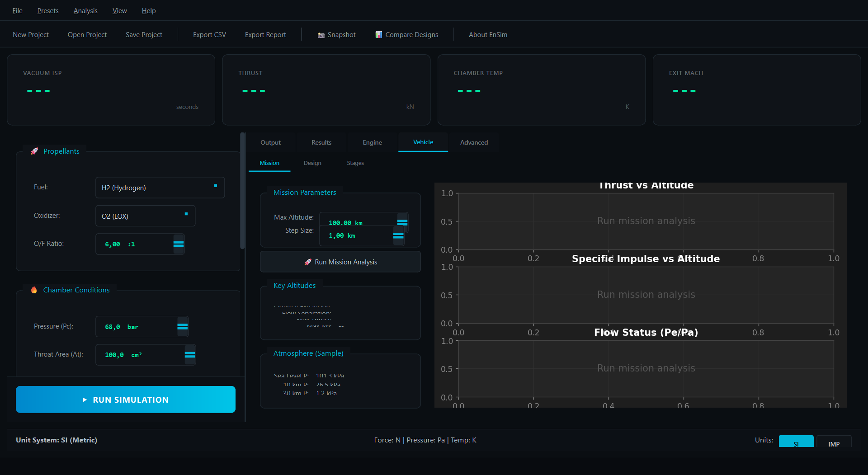The height and width of the screenshot is (475, 868).
Task: Click the 'Mission Parameters' group title
Action: [305, 193]
